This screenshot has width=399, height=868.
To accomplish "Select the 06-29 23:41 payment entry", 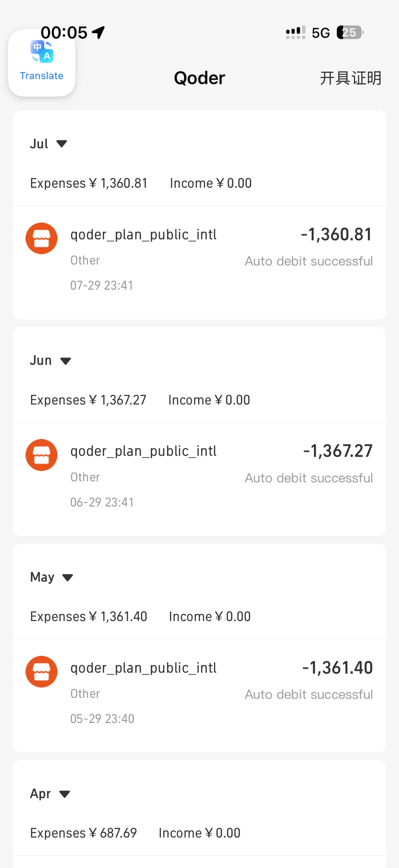I will pyautogui.click(x=102, y=502).
